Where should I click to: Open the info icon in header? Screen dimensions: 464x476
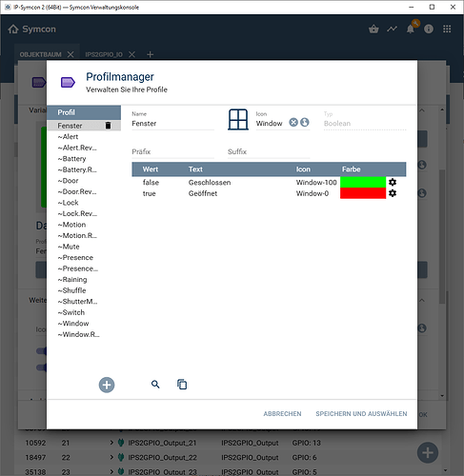pos(429,30)
